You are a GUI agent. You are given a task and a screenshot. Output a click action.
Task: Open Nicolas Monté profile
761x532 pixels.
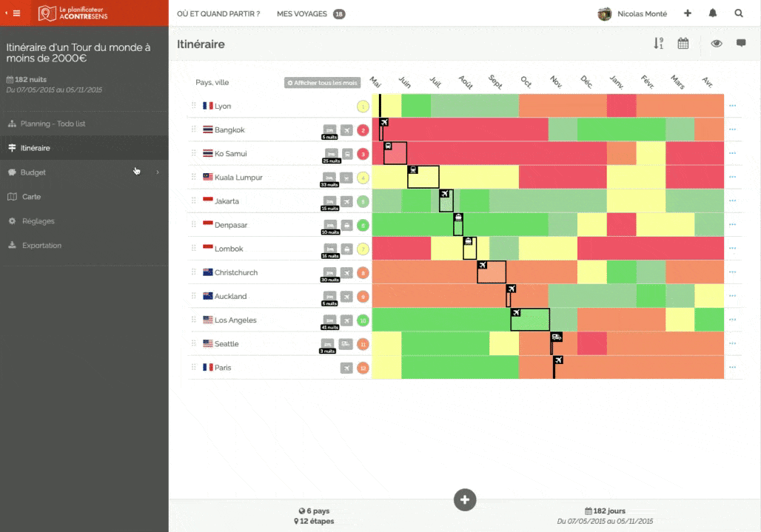[x=632, y=13]
